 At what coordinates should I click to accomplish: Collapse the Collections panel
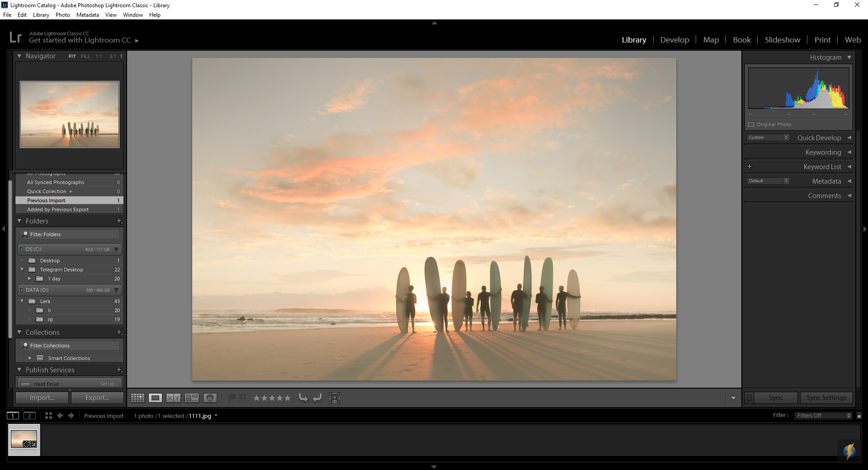19,332
